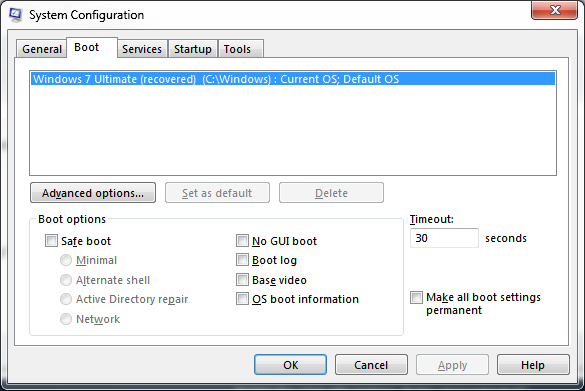Close the System Configuration window
The image size is (585, 391).
[554, 10]
